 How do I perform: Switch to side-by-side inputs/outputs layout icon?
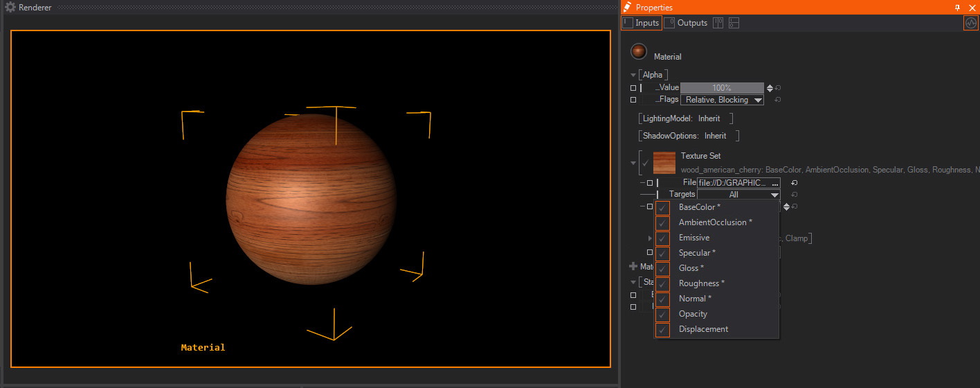tap(718, 23)
